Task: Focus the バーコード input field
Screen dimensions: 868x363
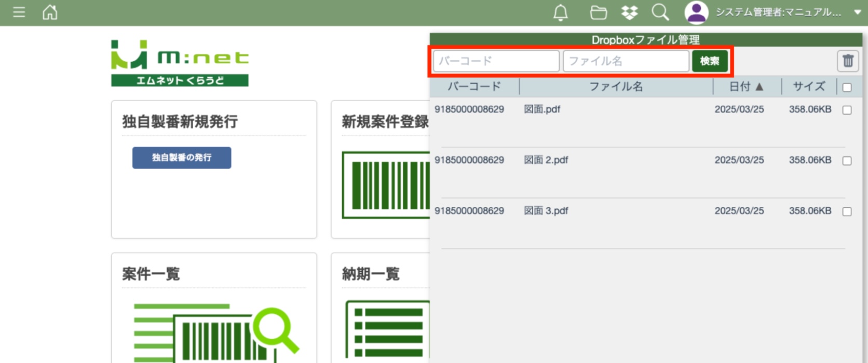Action: point(496,61)
